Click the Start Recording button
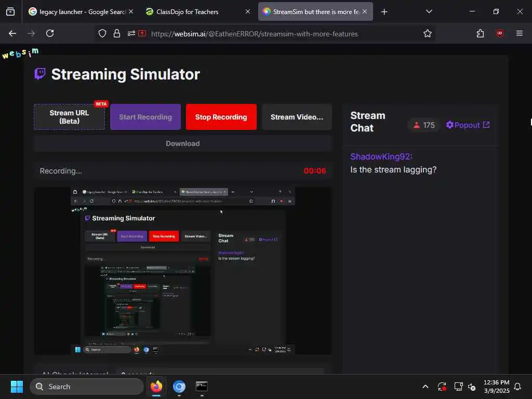The width and height of the screenshot is (532, 399). 145,117
